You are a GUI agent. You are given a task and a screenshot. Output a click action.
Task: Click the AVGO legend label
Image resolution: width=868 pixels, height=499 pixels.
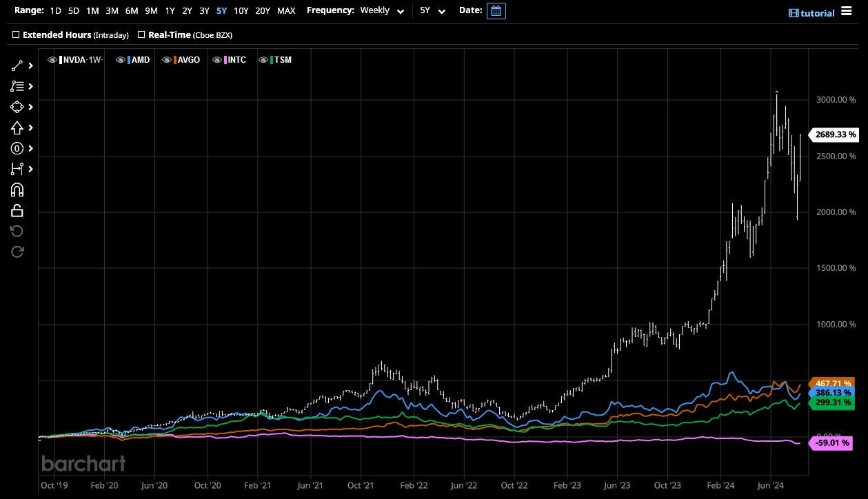click(x=189, y=60)
